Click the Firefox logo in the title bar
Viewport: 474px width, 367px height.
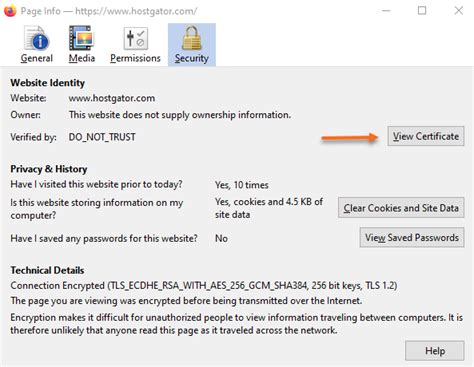[x=10, y=11]
